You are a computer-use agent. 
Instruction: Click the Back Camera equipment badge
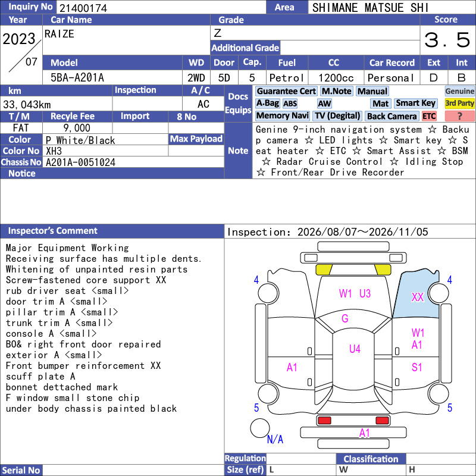(x=392, y=116)
